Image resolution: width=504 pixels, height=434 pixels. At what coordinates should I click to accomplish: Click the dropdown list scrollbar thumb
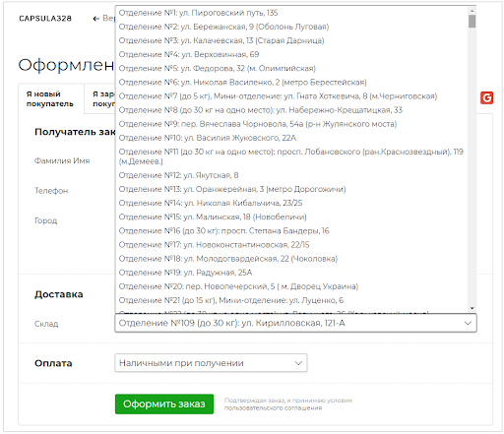472,22
